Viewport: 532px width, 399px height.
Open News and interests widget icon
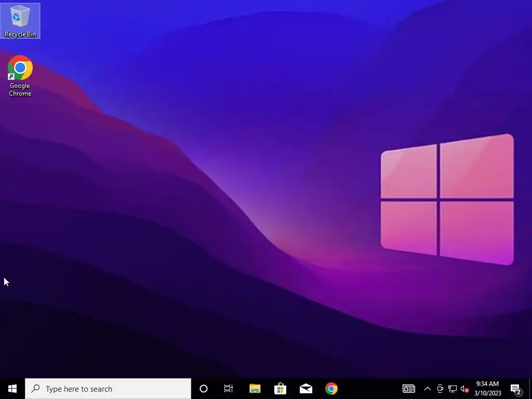[x=408, y=389]
